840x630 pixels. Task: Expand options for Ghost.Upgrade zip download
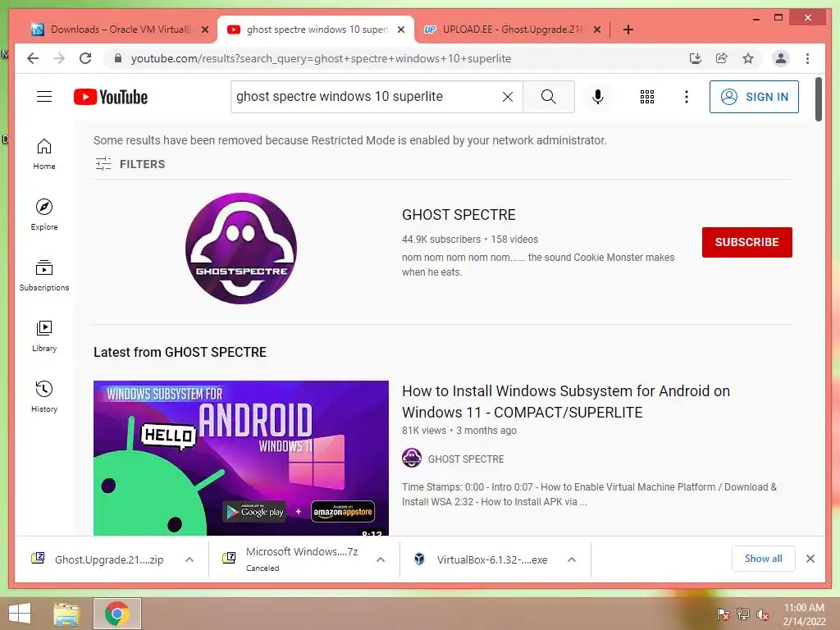[x=189, y=559]
